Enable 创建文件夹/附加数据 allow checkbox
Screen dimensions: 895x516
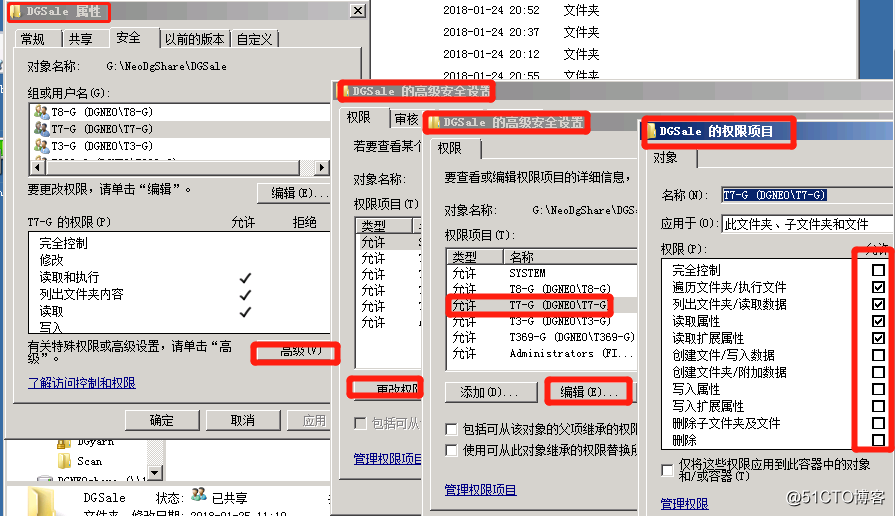(x=878, y=372)
